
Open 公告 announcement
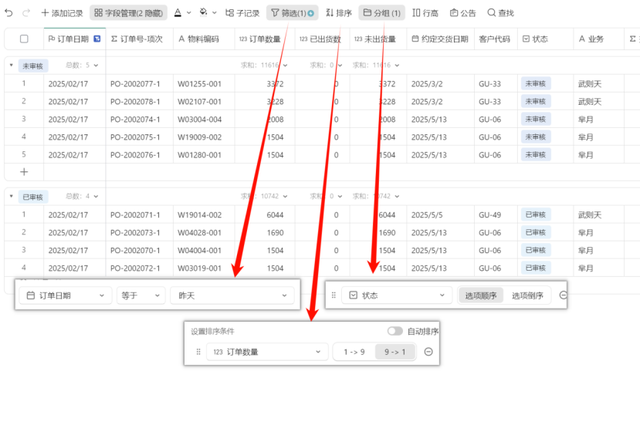[x=463, y=13]
